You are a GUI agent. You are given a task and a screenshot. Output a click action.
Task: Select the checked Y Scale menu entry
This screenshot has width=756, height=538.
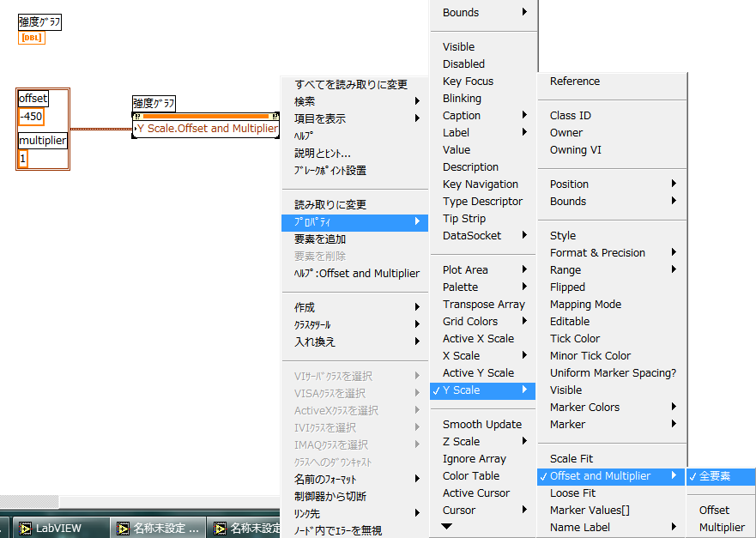pyautogui.click(x=482, y=390)
